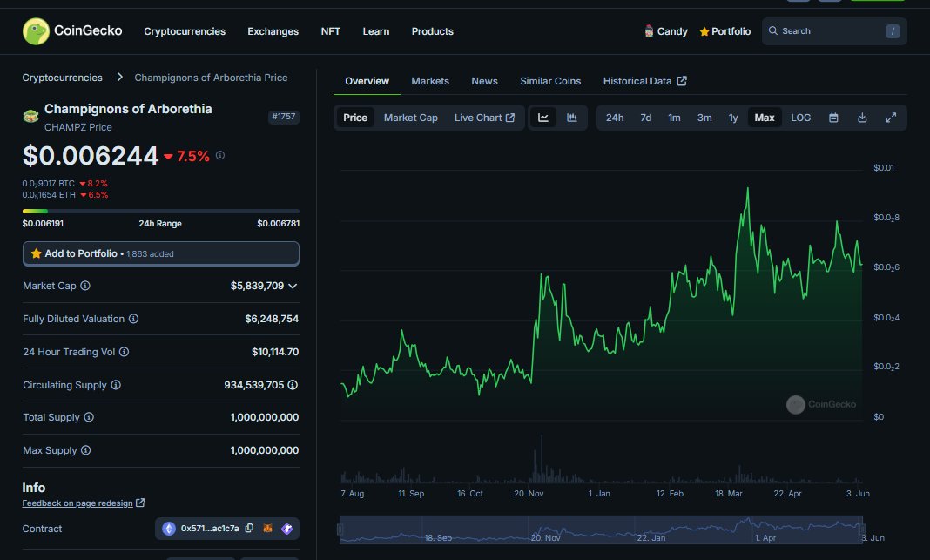
Task: Click the 24h range indicator bar
Action: (160, 210)
